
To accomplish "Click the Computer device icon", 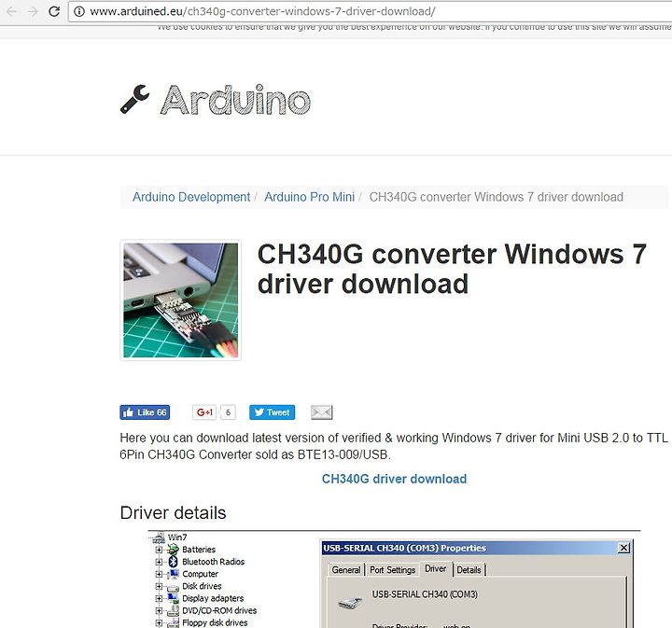I will (x=174, y=574).
